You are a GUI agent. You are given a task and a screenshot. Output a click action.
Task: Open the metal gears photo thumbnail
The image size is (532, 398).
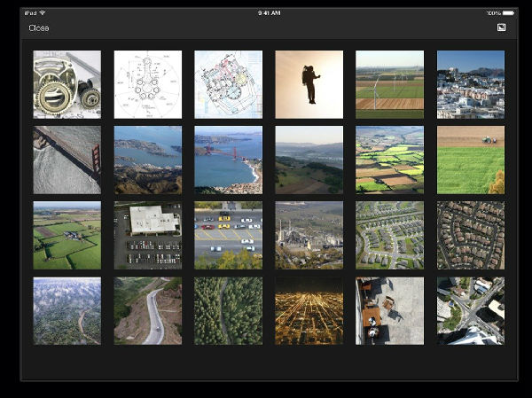pos(67,84)
